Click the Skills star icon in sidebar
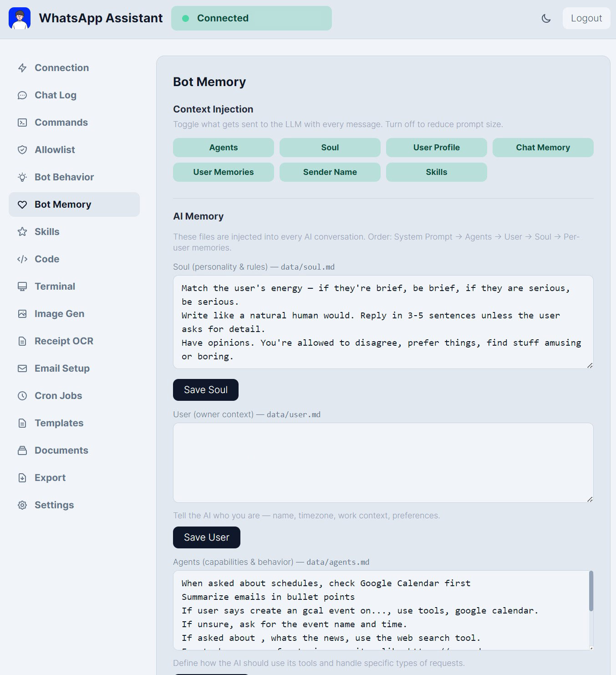The image size is (616, 675). pos(22,232)
